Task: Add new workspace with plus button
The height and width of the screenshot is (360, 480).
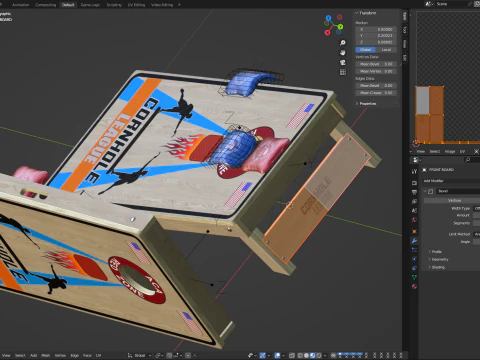Action: tap(179, 5)
